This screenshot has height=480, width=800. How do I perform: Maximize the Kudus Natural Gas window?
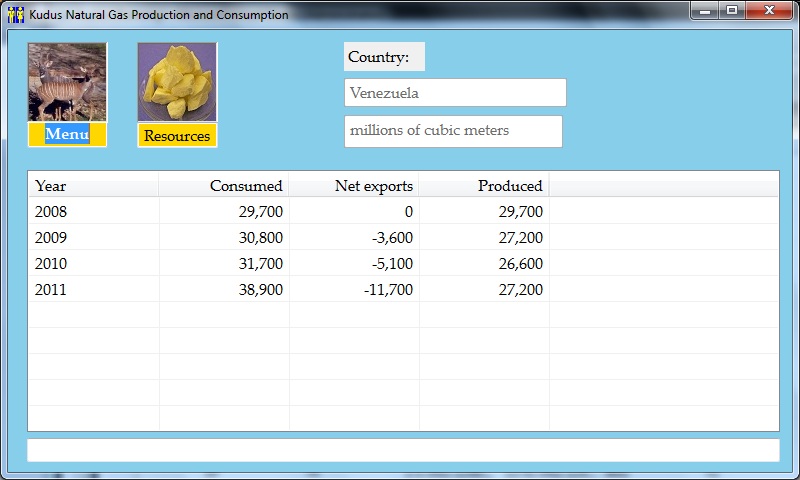(x=732, y=11)
